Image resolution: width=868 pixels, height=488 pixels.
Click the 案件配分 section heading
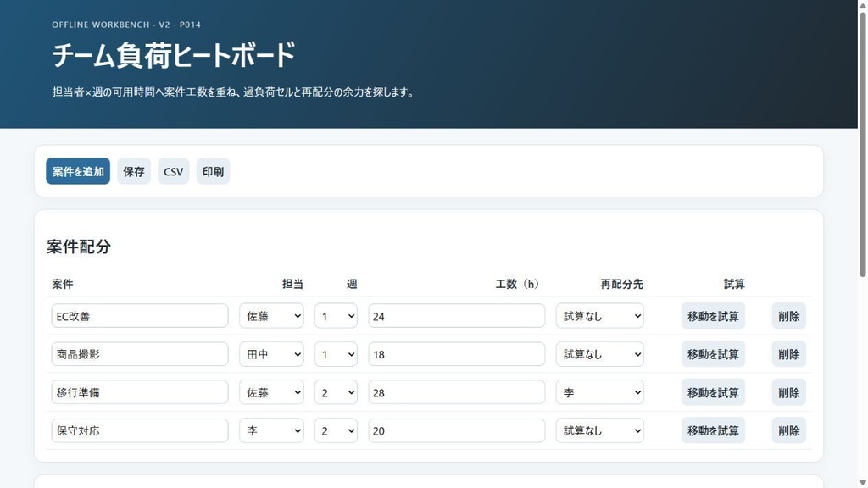(x=79, y=247)
